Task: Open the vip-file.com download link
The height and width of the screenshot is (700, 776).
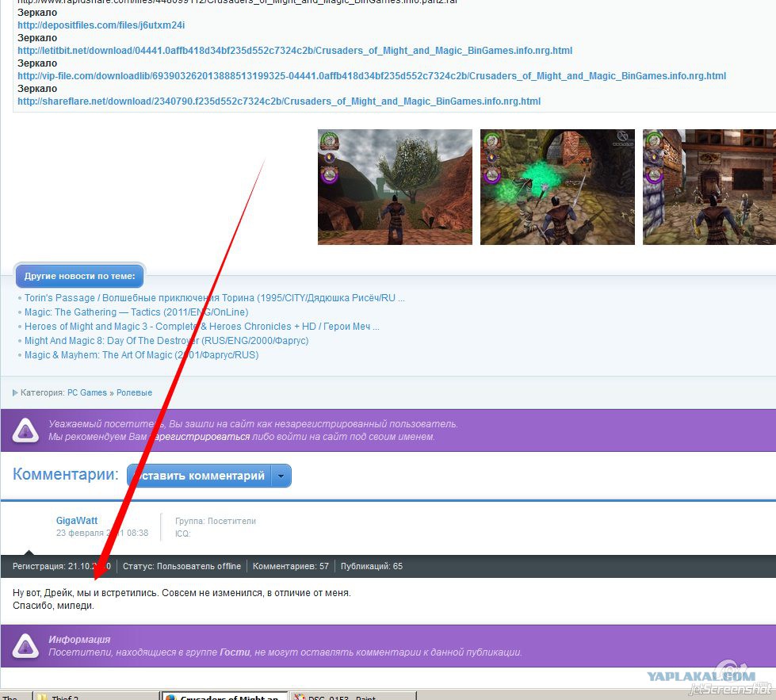Action: coord(372,76)
